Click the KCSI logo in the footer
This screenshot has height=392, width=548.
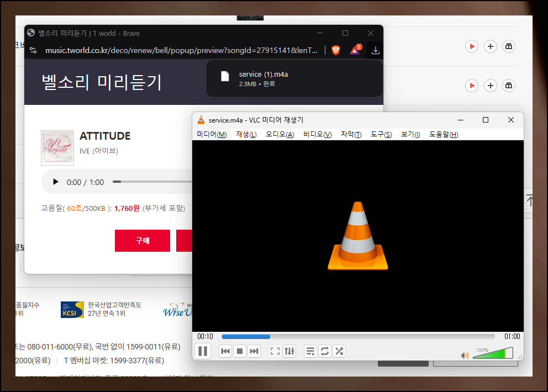[x=72, y=310]
